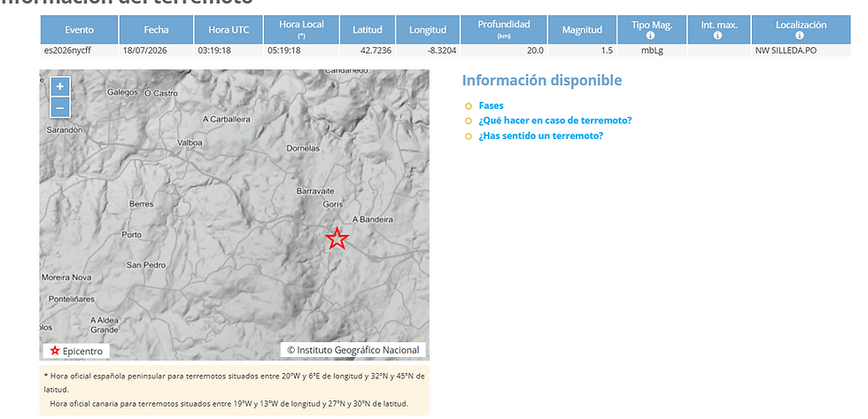Click the Epicentro legend label
The width and height of the screenshot is (868, 419).
pos(82,351)
